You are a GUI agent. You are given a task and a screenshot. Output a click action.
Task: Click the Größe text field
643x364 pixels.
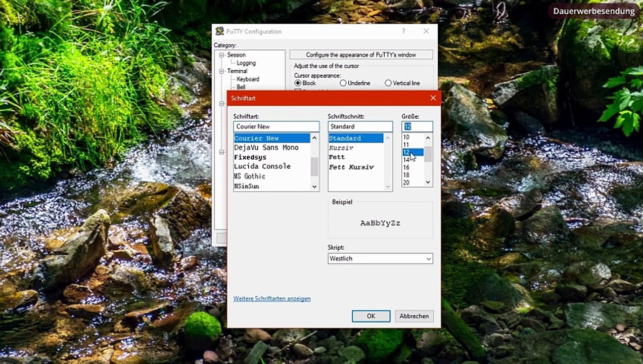coord(418,126)
